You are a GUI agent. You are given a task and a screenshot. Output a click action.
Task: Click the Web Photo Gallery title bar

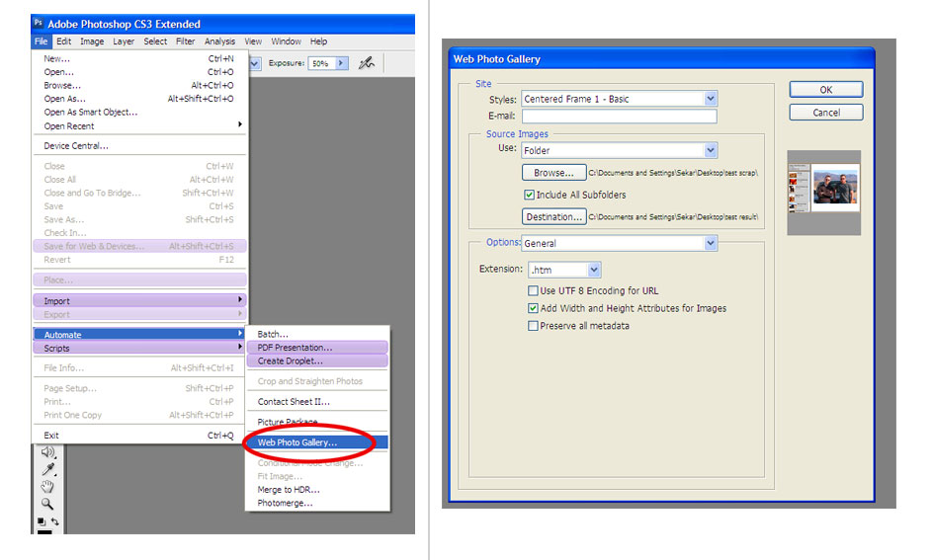pyautogui.click(x=661, y=59)
